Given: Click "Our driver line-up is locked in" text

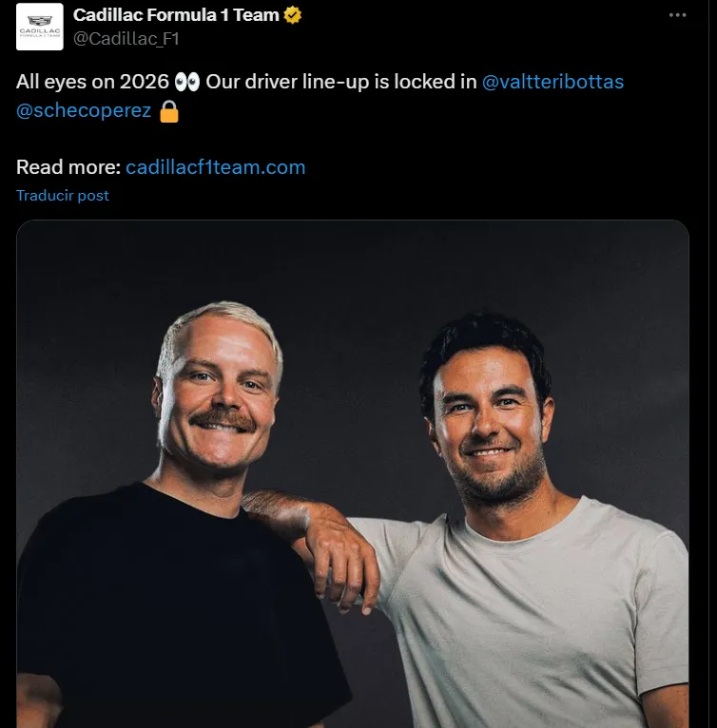Looking at the screenshot, I should 340,82.
